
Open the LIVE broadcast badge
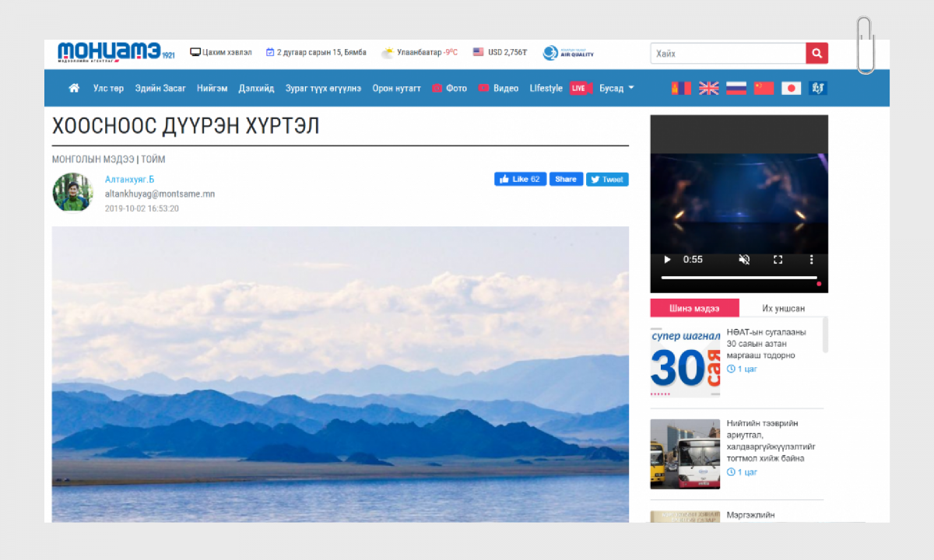[578, 88]
